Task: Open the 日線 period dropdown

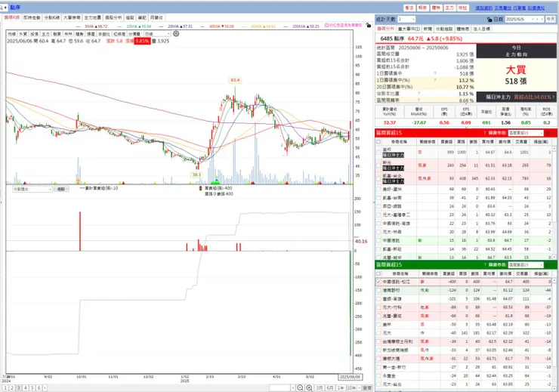Action: point(157,34)
